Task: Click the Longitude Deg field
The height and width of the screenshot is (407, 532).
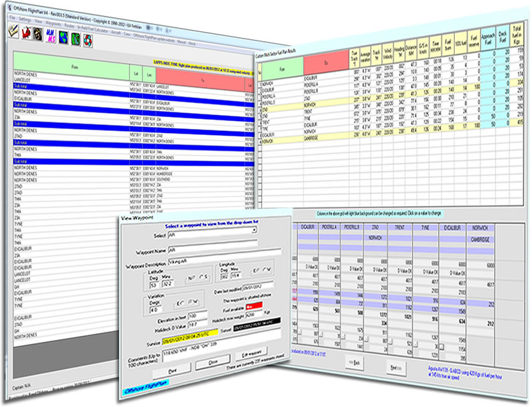Action: point(225,277)
